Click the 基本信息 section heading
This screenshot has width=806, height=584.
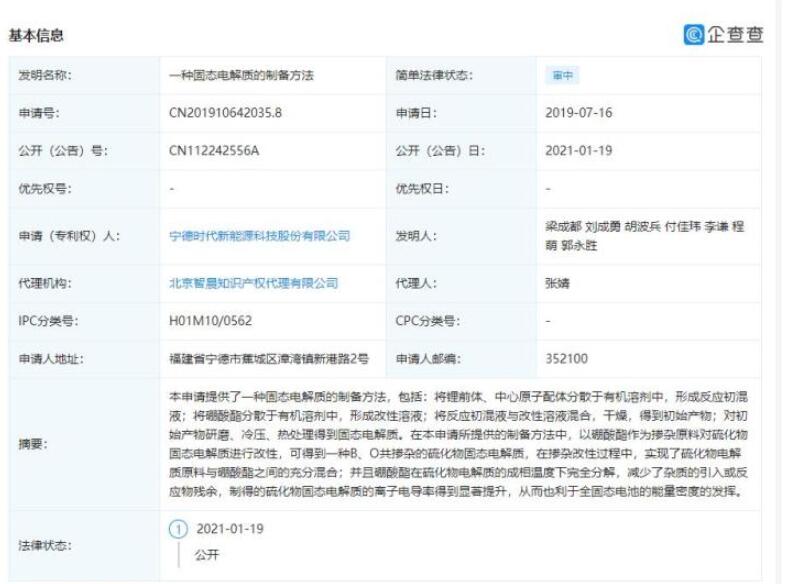coord(36,35)
